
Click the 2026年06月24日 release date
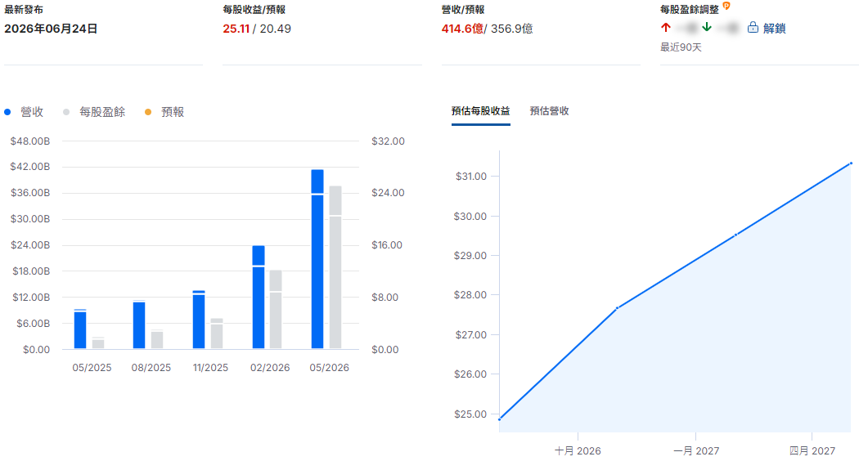coord(51,29)
